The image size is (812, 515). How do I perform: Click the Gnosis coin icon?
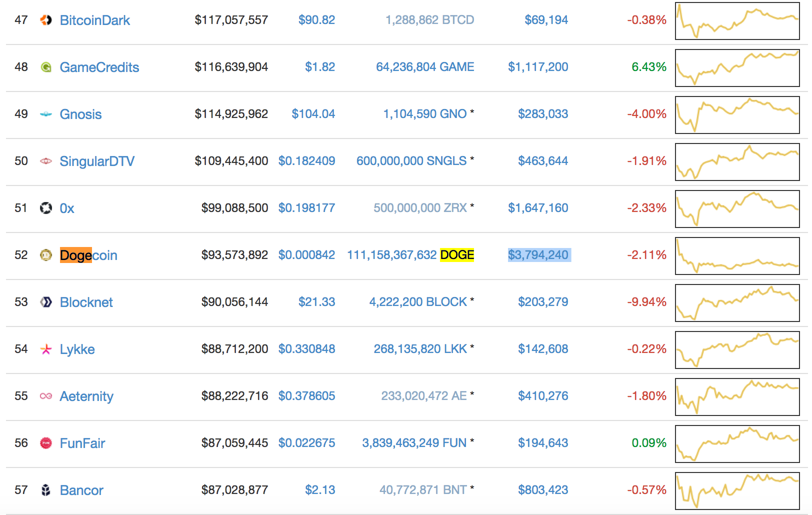point(46,114)
